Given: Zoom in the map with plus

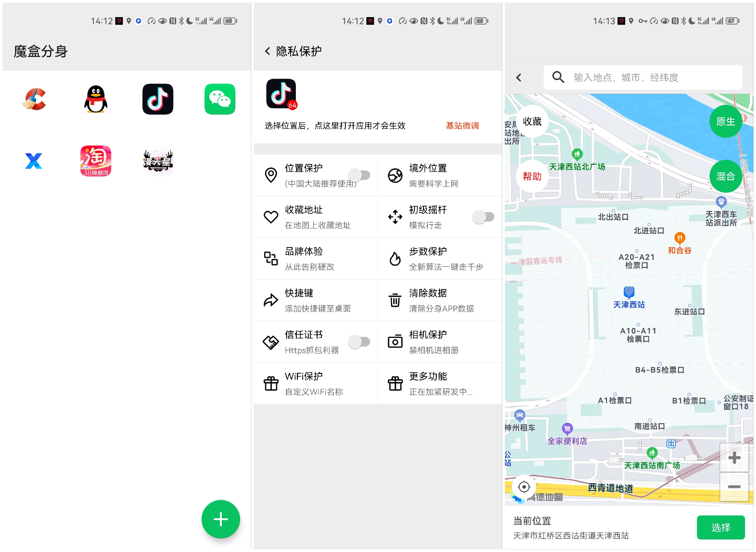Looking at the screenshot, I should coord(734,457).
